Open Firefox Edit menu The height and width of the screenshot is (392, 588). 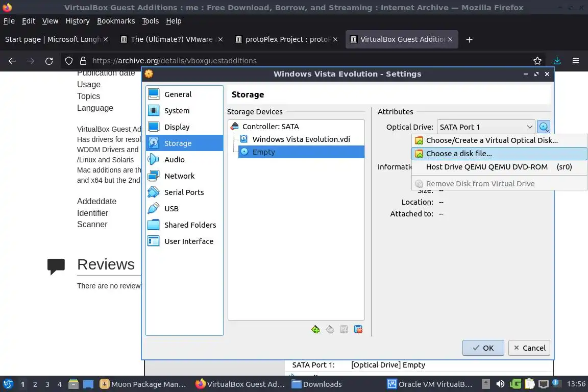click(x=29, y=21)
